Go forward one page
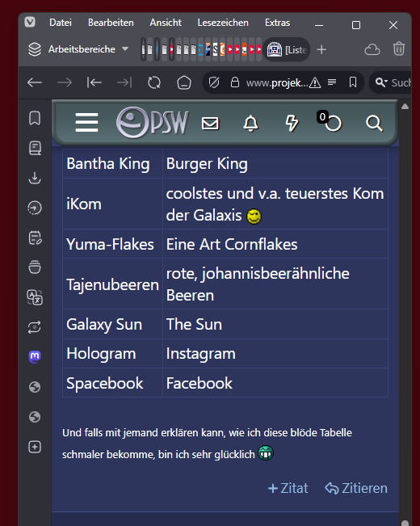The image size is (420, 526). [x=65, y=82]
